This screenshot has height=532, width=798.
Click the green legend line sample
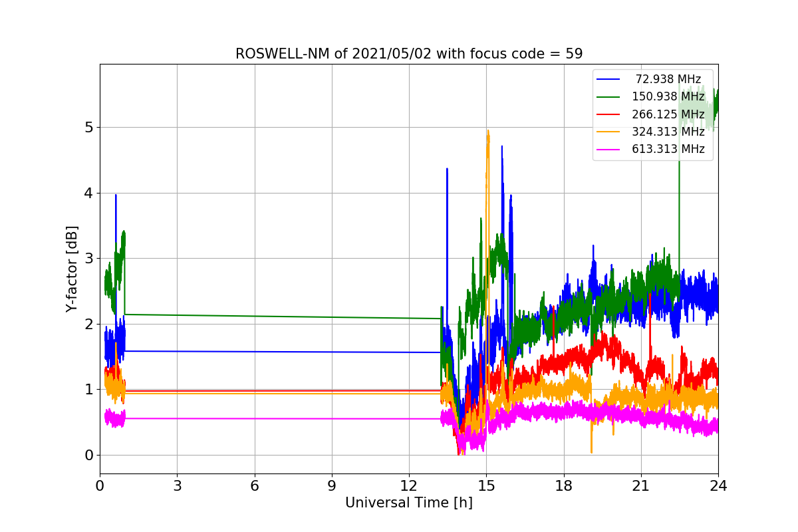tap(608, 97)
